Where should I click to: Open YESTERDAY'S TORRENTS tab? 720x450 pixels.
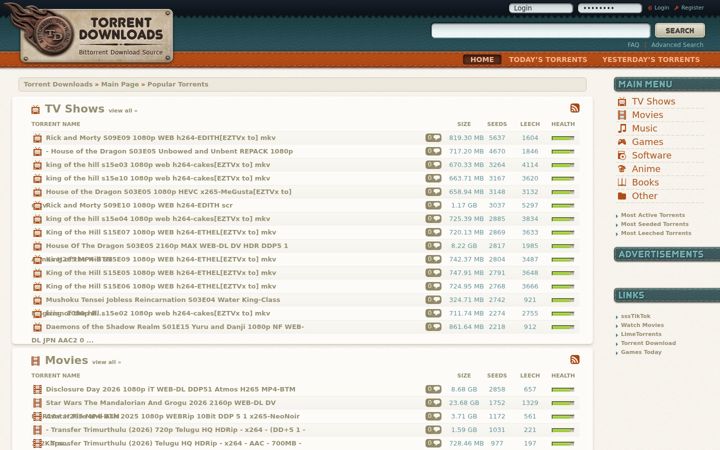(651, 60)
